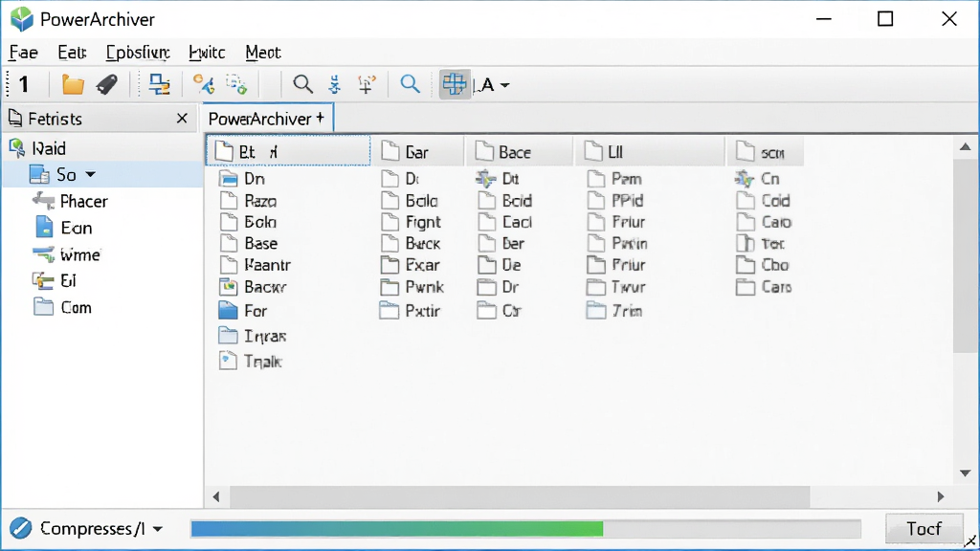Click the Tocf button
Screen dimensions: 980x551
[x=924, y=529]
